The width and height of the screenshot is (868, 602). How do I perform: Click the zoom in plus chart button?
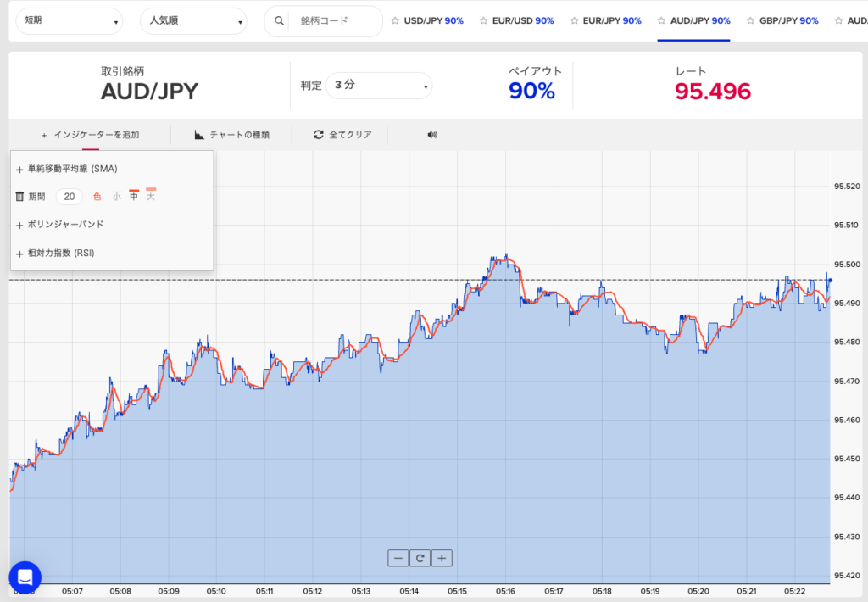click(x=442, y=558)
